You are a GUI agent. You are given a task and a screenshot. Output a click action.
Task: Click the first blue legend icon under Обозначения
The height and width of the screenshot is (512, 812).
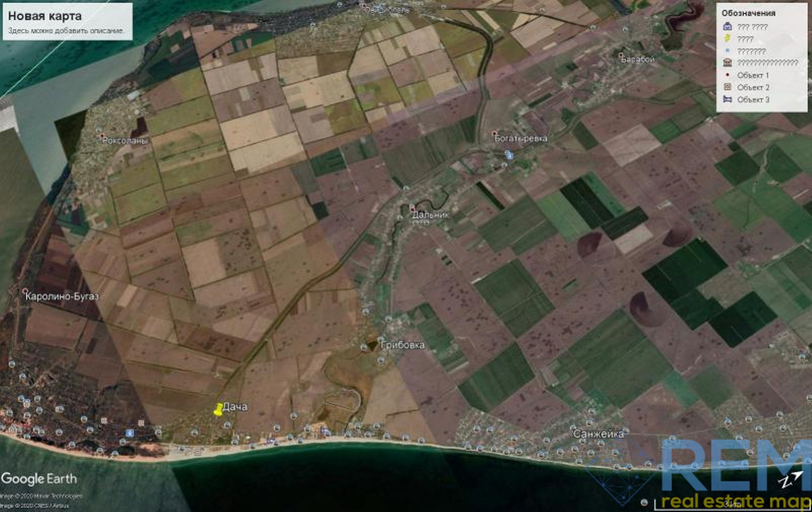727,26
